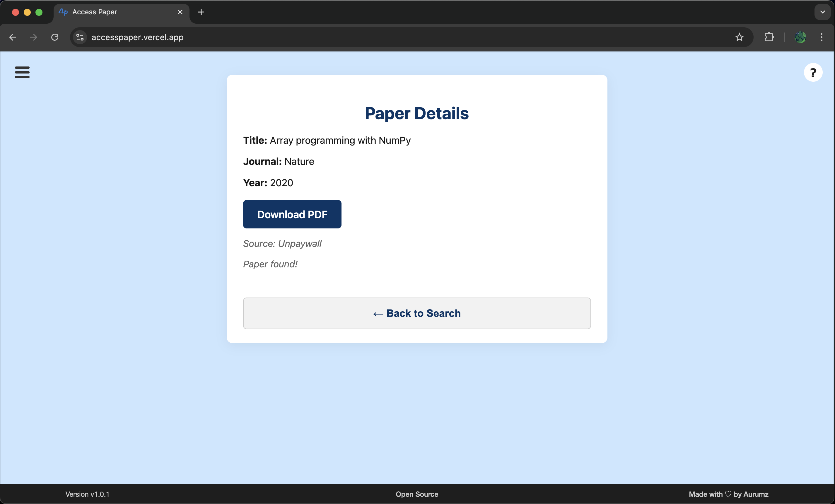The image size is (835, 504).
Task: Click the forward navigation arrow
Action: [34, 37]
